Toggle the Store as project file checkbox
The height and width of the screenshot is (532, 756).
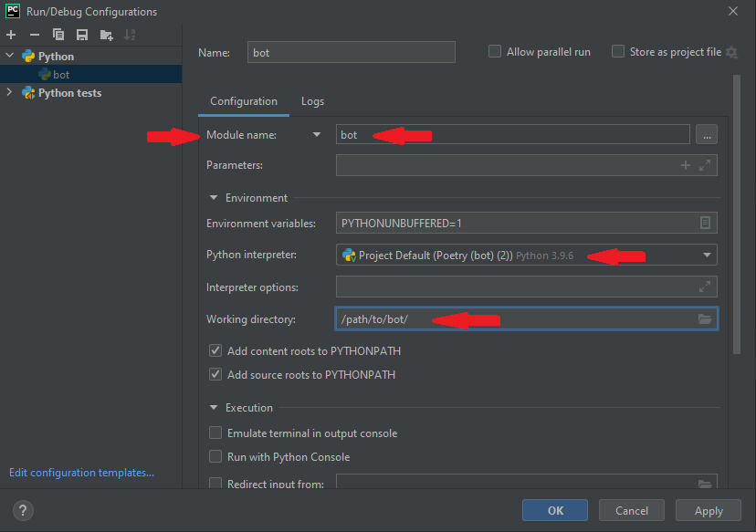pos(618,52)
